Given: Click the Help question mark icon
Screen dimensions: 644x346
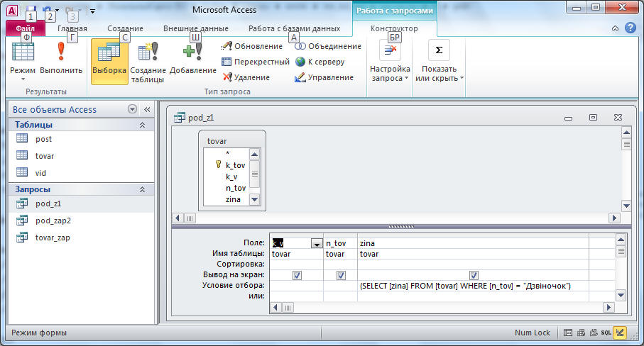Looking at the screenshot, I should coord(631,28).
